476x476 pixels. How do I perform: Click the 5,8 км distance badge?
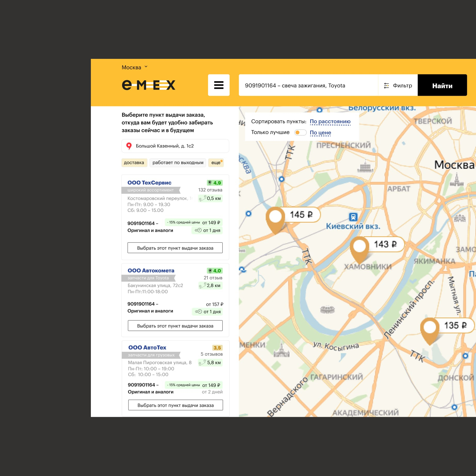tap(210, 363)
